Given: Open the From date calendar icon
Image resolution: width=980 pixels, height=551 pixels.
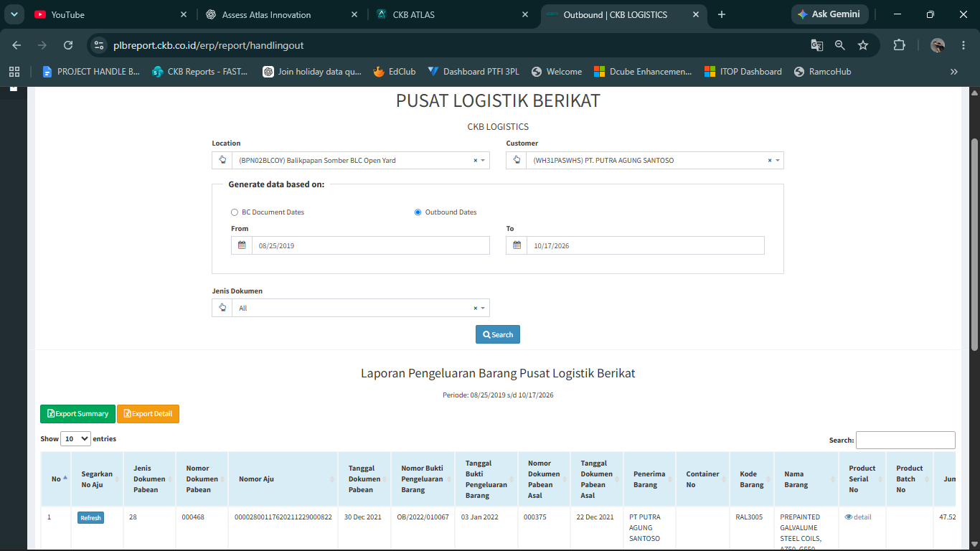Looking at the screenshot, I should click(x=242, y=245).
